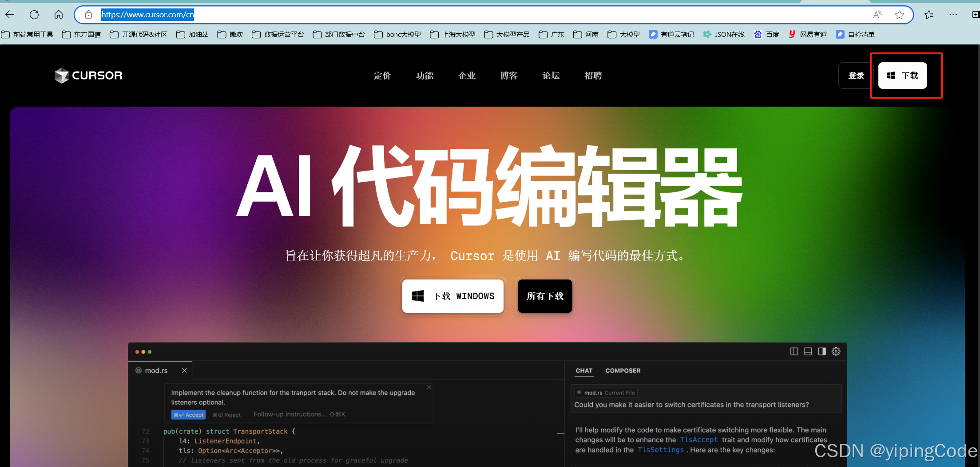This screenshot has width=980, height=467.
Task: Open the 加油站 bookmark folder
Action: [x=192, y=34]
